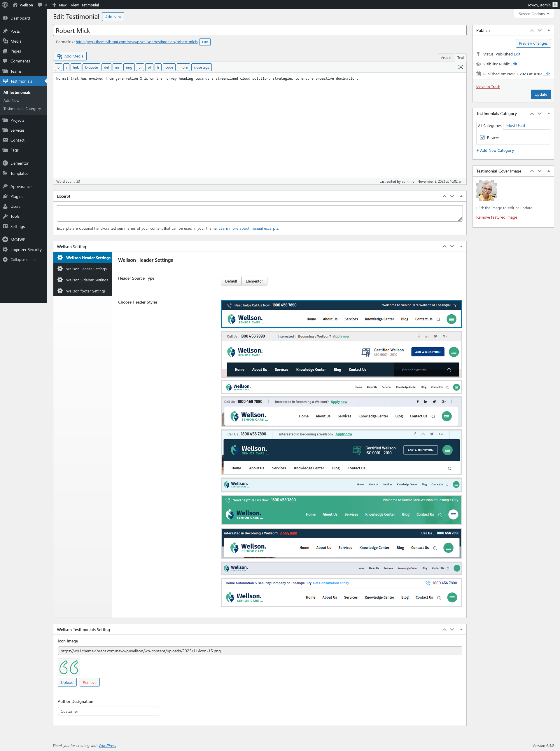The height and width of the screenshot is (751, 560).
Task: Select Elementor as header source type
Action: pyautogui.click(x=254, y=281)
